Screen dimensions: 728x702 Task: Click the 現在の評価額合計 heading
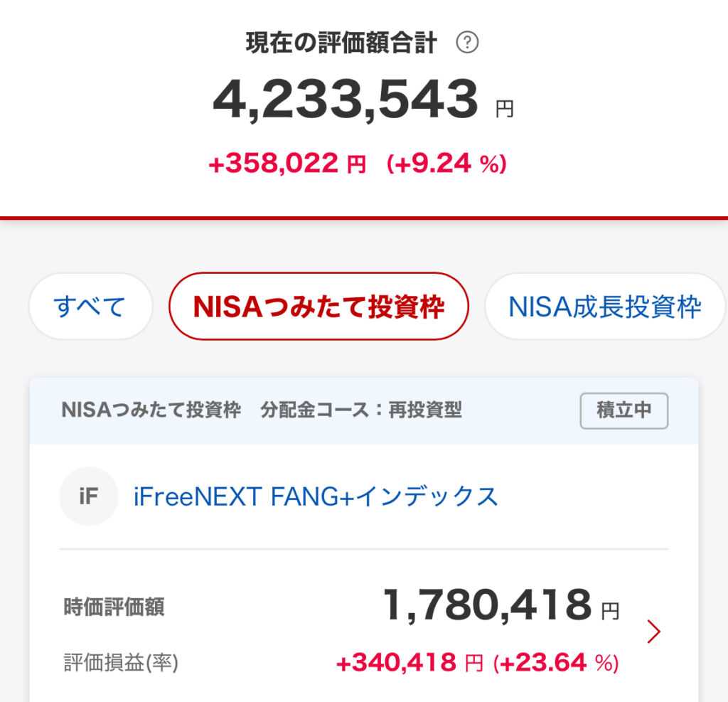coord(341,43)
